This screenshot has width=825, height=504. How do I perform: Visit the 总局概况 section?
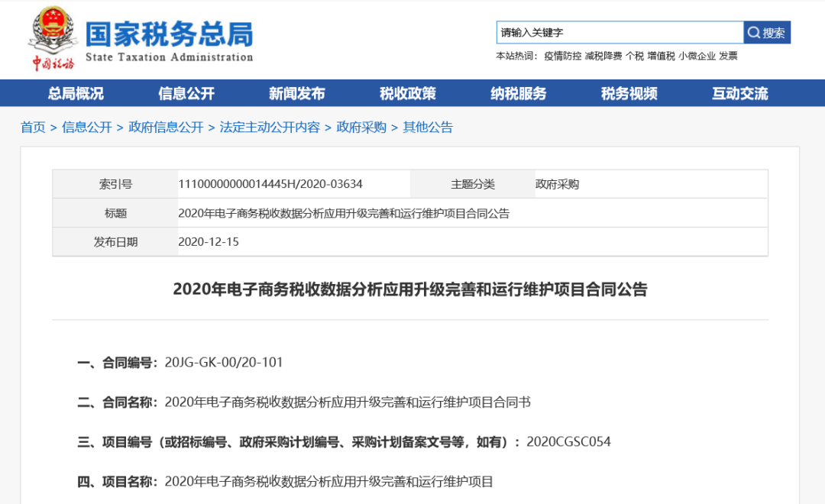(x=75, y=93)
